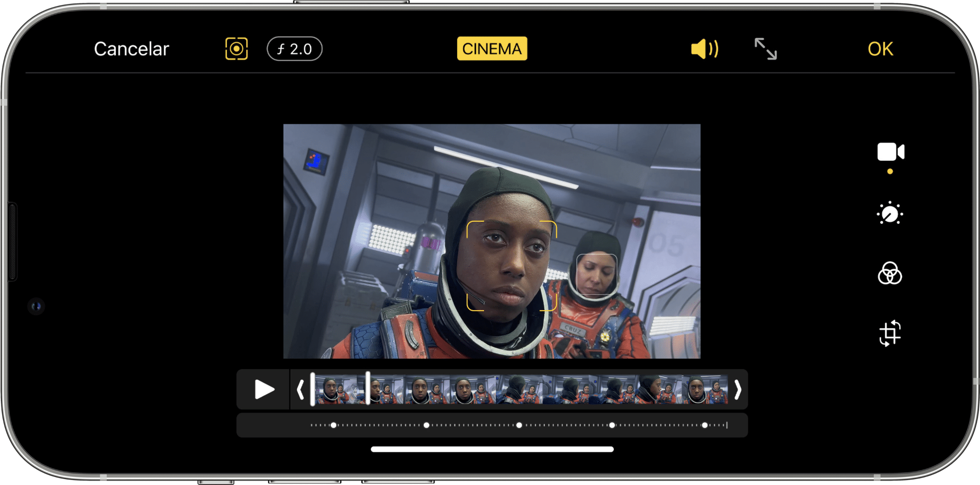Mute the video sound speaker icon
Viewport: 980px width, 485px height.
[705, 49]
